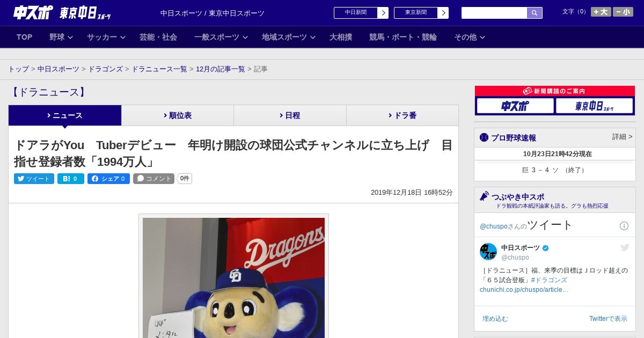Switch to the 日程 tab
The image size is (644, 338).
[290, 115]
